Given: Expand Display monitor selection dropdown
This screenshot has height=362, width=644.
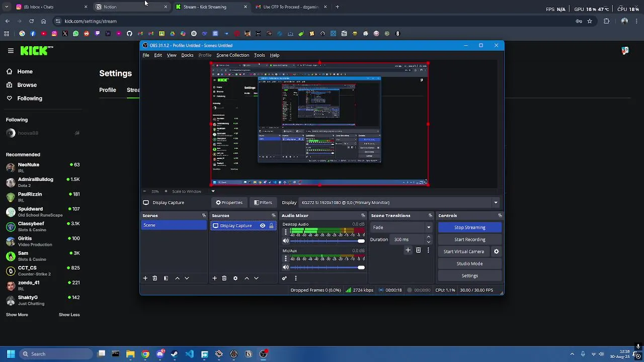Looking at the screenshot, I should 496,203.
